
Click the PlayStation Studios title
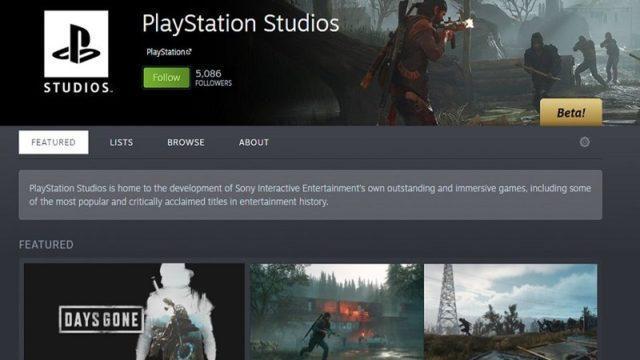pyautogui.click(x=240, y=23)
